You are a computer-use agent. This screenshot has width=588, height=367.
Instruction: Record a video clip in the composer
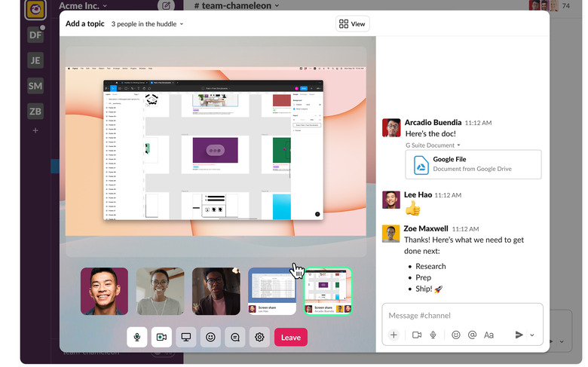pyautogui.click(x=417, y=335)
